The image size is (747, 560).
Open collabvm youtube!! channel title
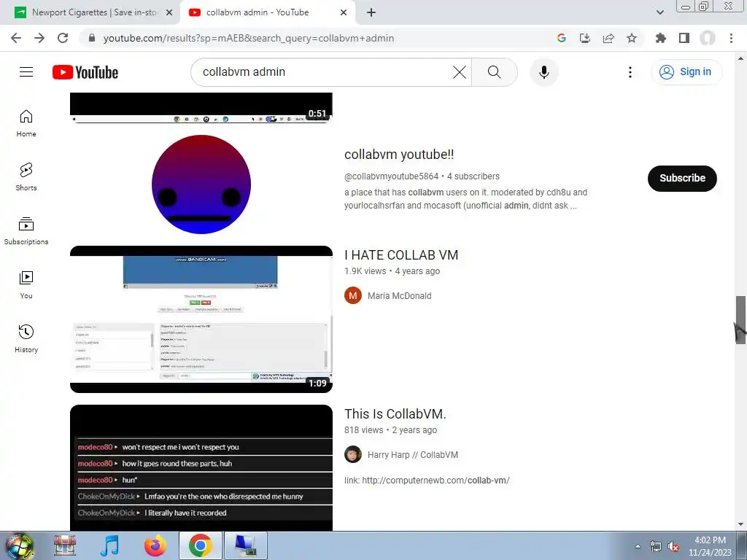[399, 155]
